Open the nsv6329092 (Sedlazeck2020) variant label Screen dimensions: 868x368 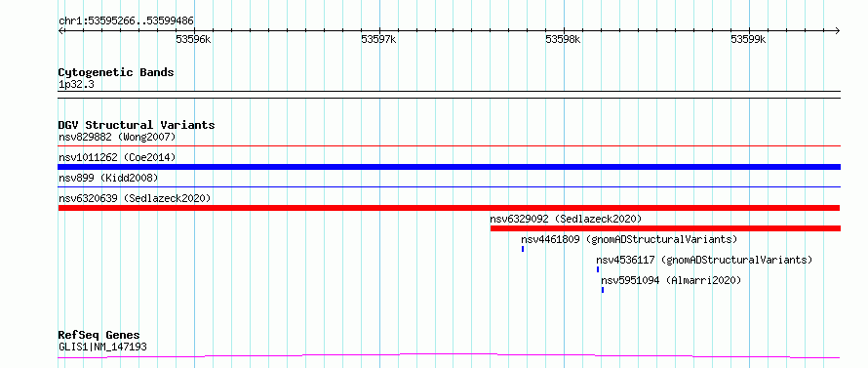[566, 219]
